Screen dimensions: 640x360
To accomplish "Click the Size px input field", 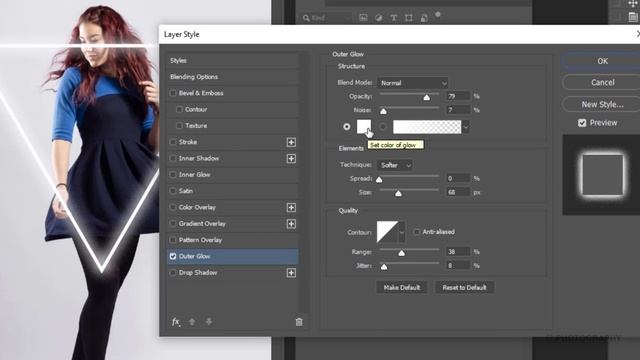I will 458,192.
